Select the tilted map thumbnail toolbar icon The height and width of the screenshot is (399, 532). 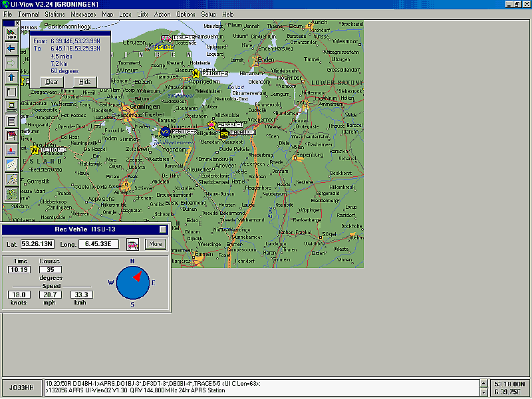[x=11, y=180]
